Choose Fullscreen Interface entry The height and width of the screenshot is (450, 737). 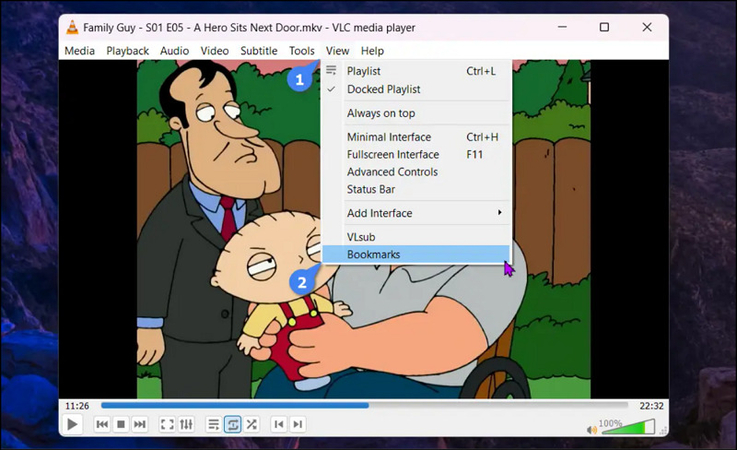point(416,155)
